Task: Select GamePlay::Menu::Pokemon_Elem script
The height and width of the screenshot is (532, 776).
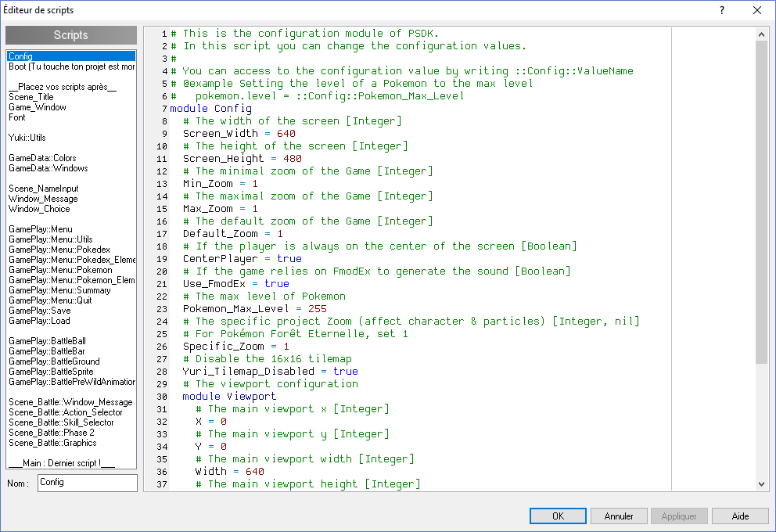Action: pos(71,279)
